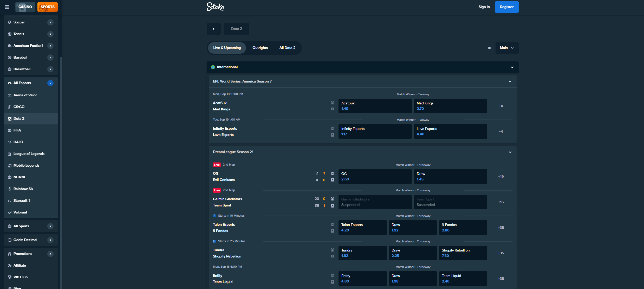Click the Dota 2 sidebar icon
Image resolution: width=644 pixels, height=289 pixels.
[x=10, y=119]
